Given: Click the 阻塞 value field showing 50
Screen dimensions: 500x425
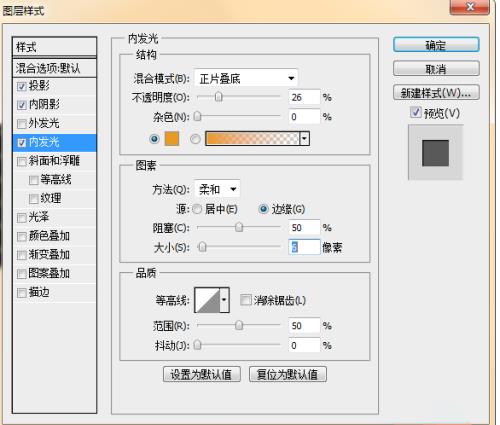Looking at the screenshot, I should (304, 228).
